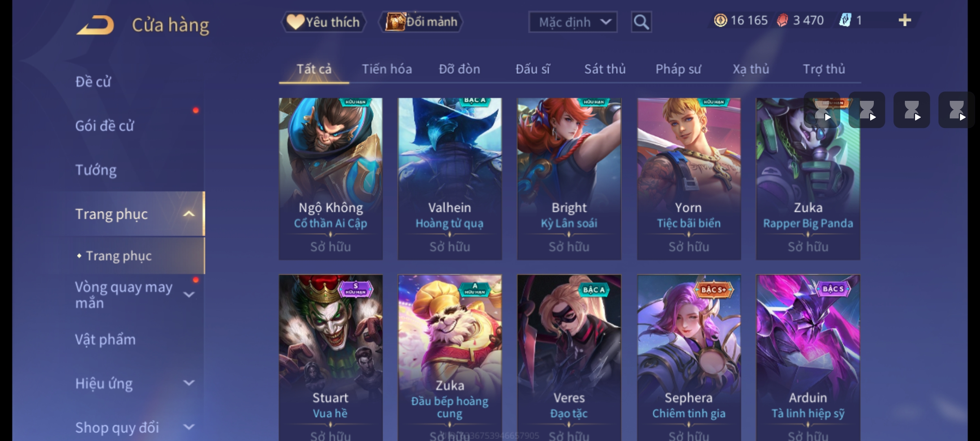This screenshot has width=980, height=441.
Task: Open Gói đề cử in sidebar
Action: pos(105,126)
